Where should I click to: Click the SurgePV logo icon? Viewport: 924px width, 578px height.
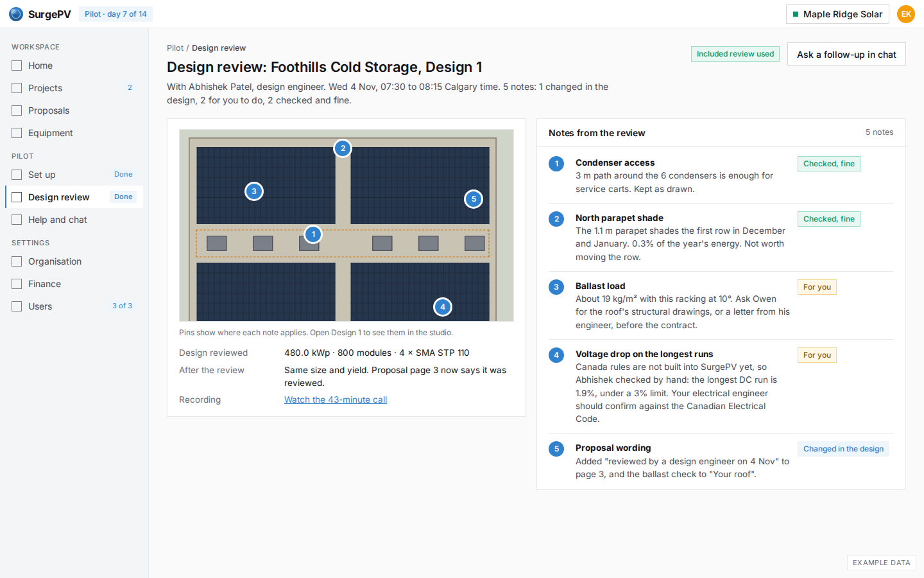[16, 14]
